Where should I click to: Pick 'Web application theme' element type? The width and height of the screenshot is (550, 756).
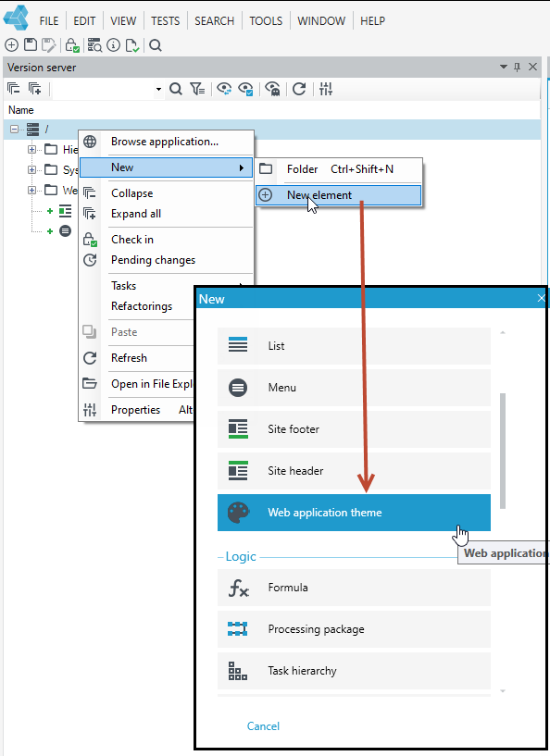click(354, 513)
